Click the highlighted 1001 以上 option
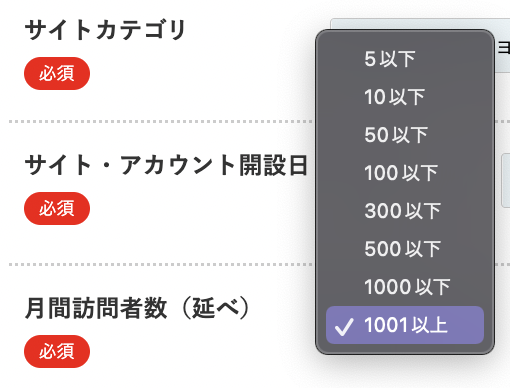 [x=405, y=325]
